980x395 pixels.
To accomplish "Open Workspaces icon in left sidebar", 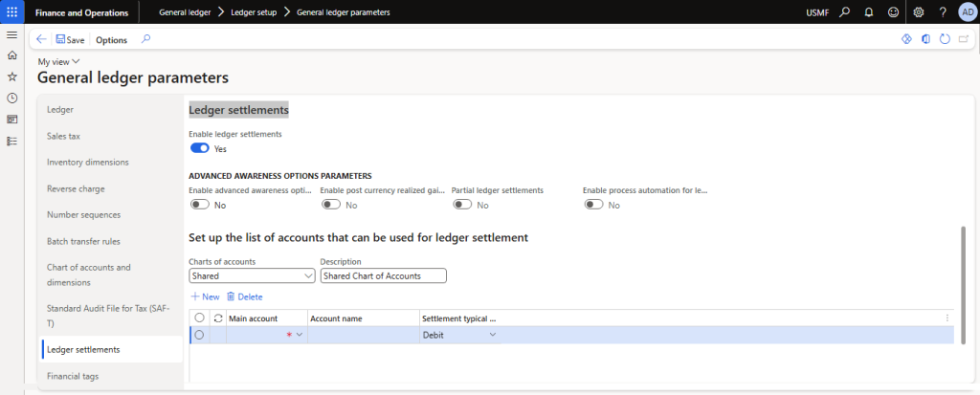I will pos(11,120).
